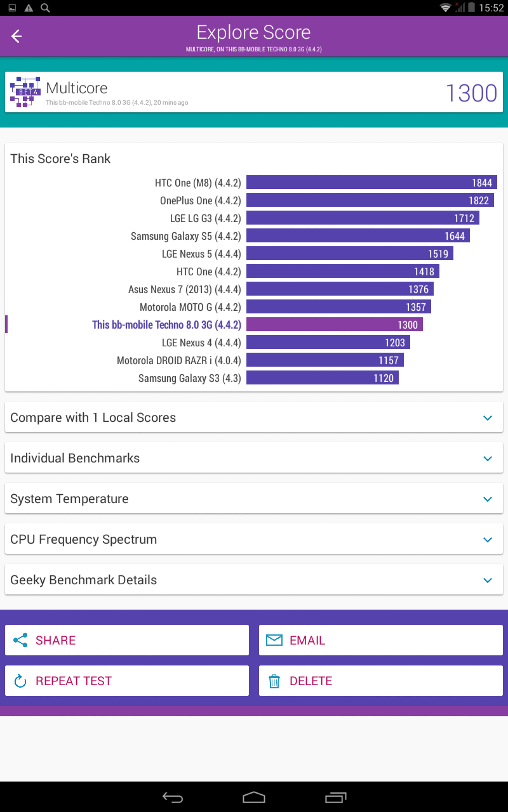Open the recent apps navigation icon
Screen dimensions: 508x812
tap(335, 797)
